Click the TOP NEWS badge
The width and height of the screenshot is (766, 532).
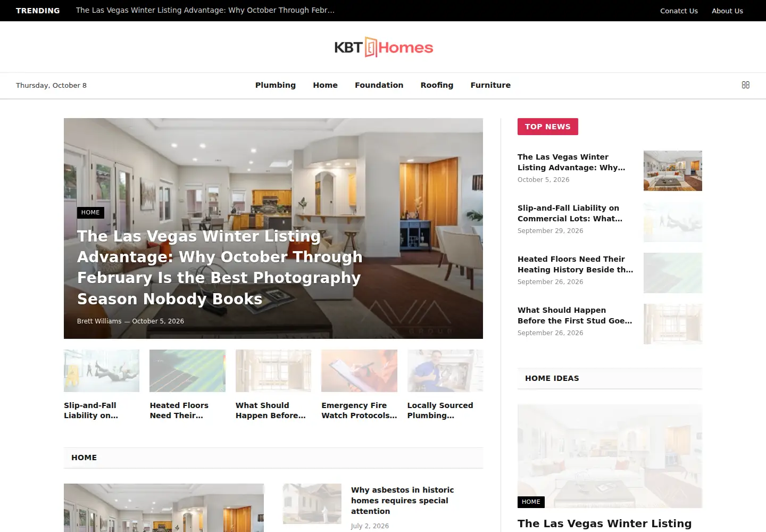(x=547, y=127)
